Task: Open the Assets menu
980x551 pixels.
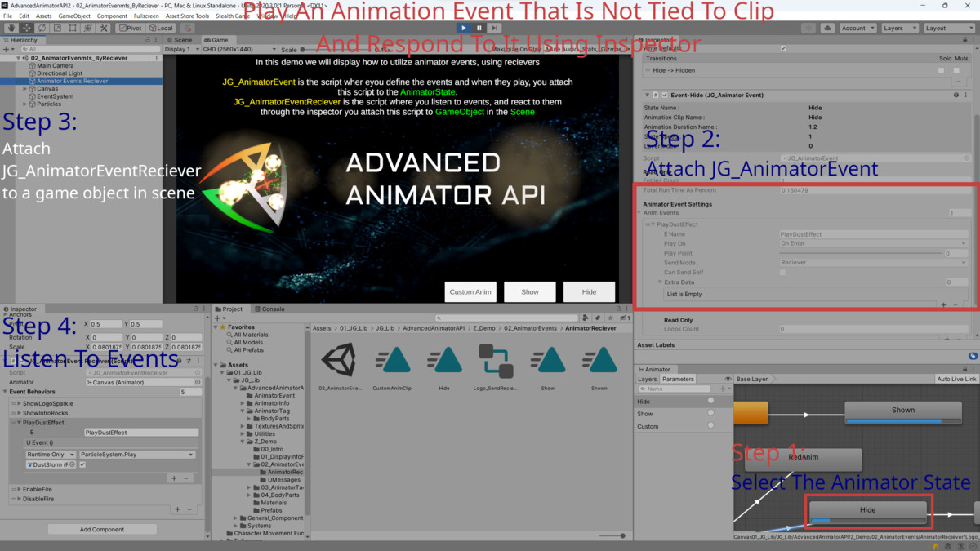Action: coord(44,16)
